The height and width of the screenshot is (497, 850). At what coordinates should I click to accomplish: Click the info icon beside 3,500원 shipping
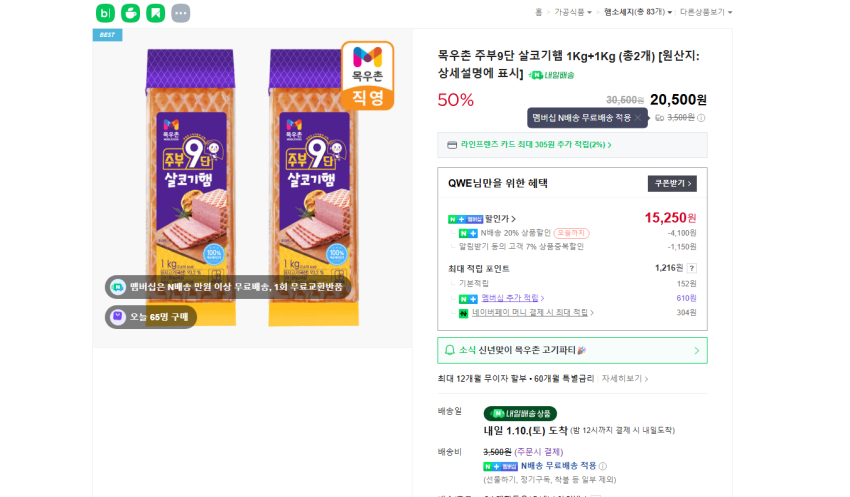701,118
